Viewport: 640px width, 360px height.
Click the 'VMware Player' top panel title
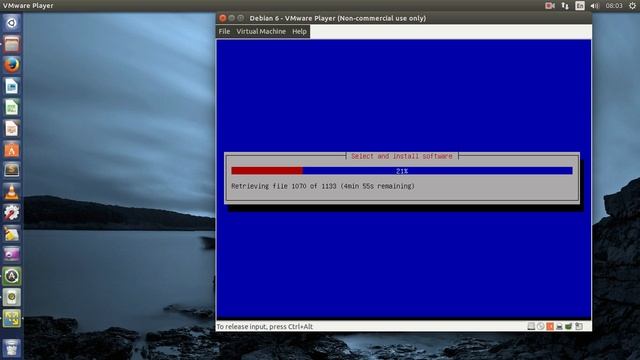[28, 6]
